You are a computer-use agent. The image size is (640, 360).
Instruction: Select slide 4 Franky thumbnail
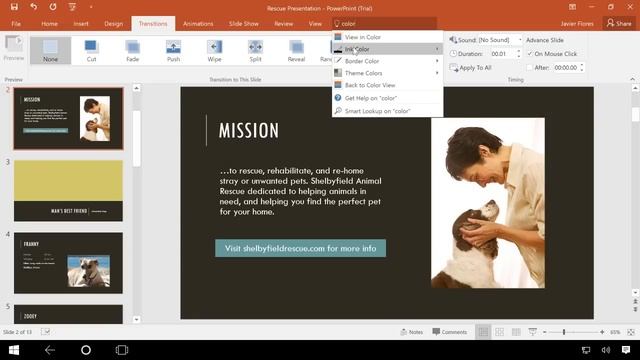(68, 263)
